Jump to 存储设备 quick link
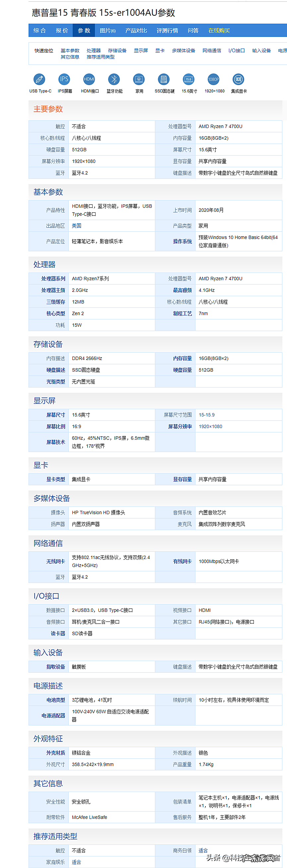This screenshot has height=868, width=287. 117,51
